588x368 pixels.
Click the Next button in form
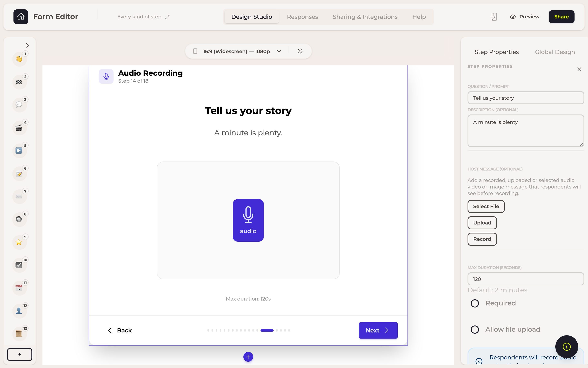[x=378, y=330]
